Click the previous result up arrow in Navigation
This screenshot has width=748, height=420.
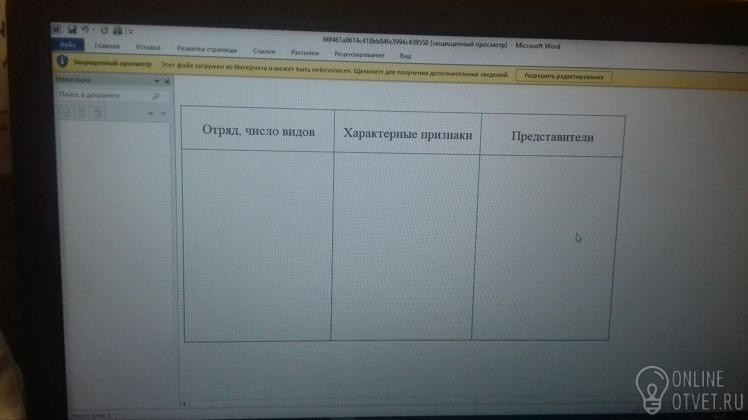point(150,114)
